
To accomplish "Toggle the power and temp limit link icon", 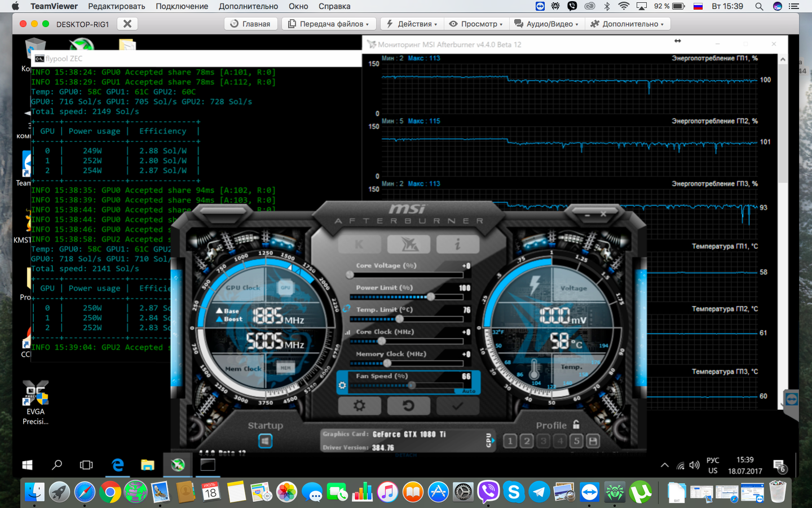I will (x=346, y=309).
